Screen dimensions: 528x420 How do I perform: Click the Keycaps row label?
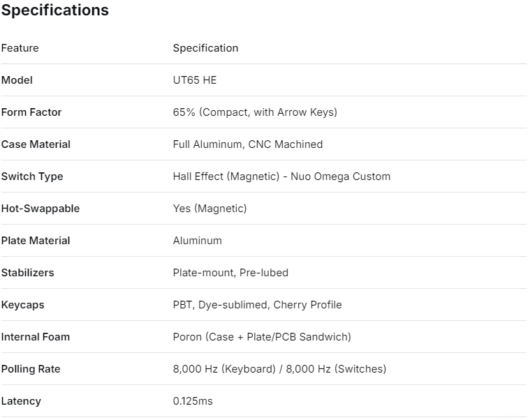click(22, 305)
